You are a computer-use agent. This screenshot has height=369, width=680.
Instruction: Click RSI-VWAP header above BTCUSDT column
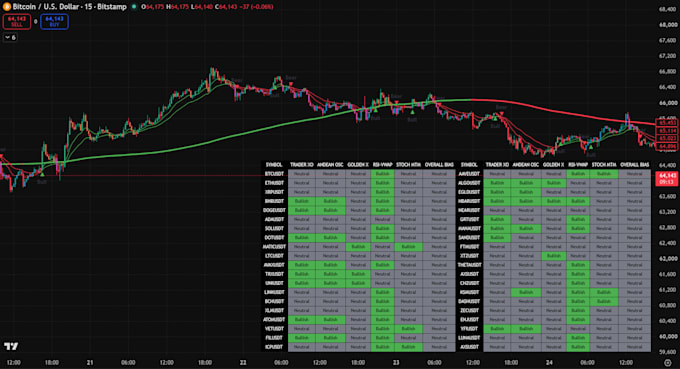coord(382,165)
